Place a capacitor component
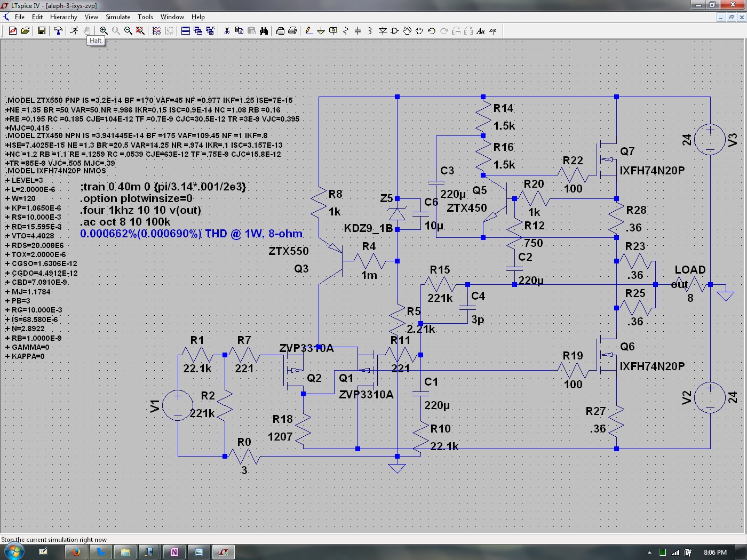Viewport: 747px width, 560px height. pos(357,31)
